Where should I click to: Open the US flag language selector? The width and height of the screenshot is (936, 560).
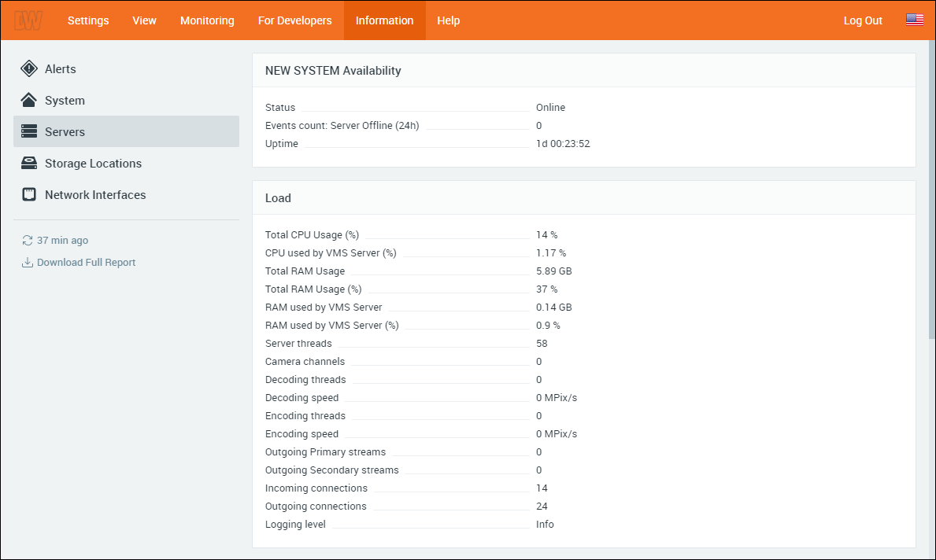point(914,20)
